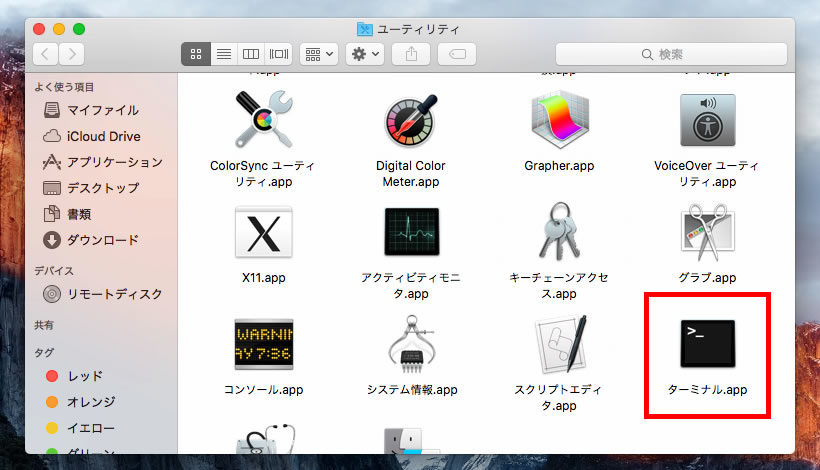The width and height of the screenshot is (820, 470).
Task: Open ColorSync Utility app icon
Action: tap(264, 119)
